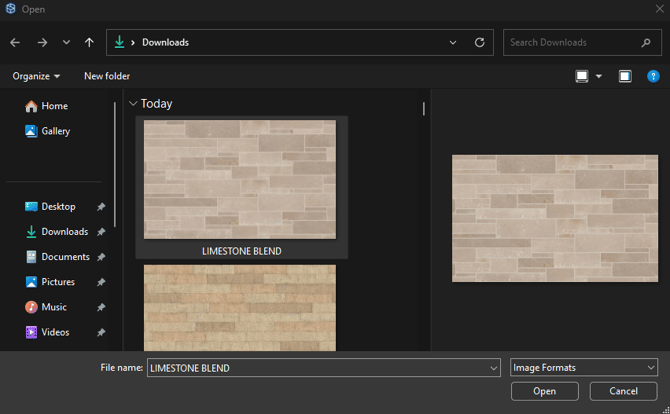Click the pin icon beside Videos
This screenshot has height=414, width=670.
pyautogui.click(x=101, y=333)
